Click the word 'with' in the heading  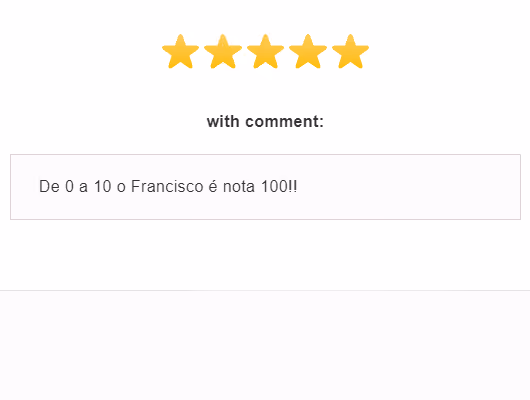coord(223,121)
